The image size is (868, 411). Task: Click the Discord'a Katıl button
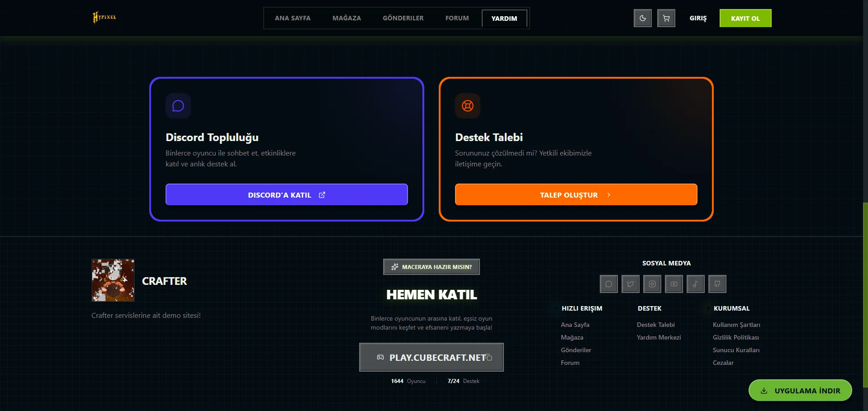tap(287, 194)
